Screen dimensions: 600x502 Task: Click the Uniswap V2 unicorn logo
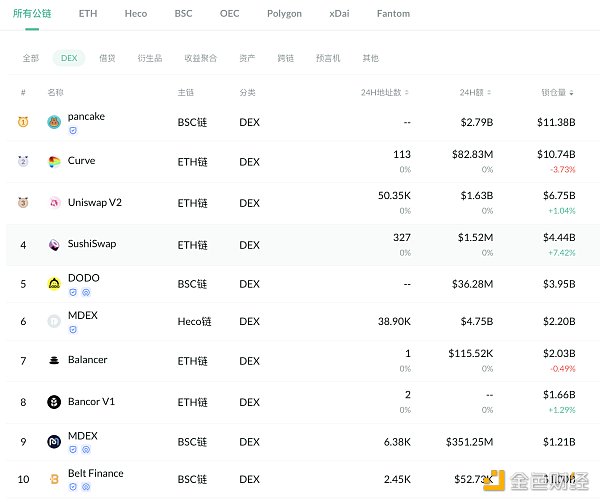pyautogui.click(x=54, y=203)
